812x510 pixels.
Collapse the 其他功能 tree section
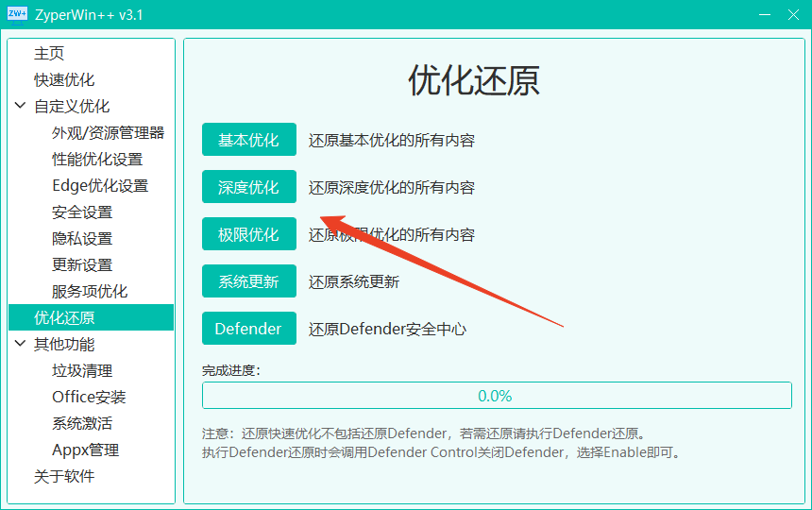coord(20,345)
